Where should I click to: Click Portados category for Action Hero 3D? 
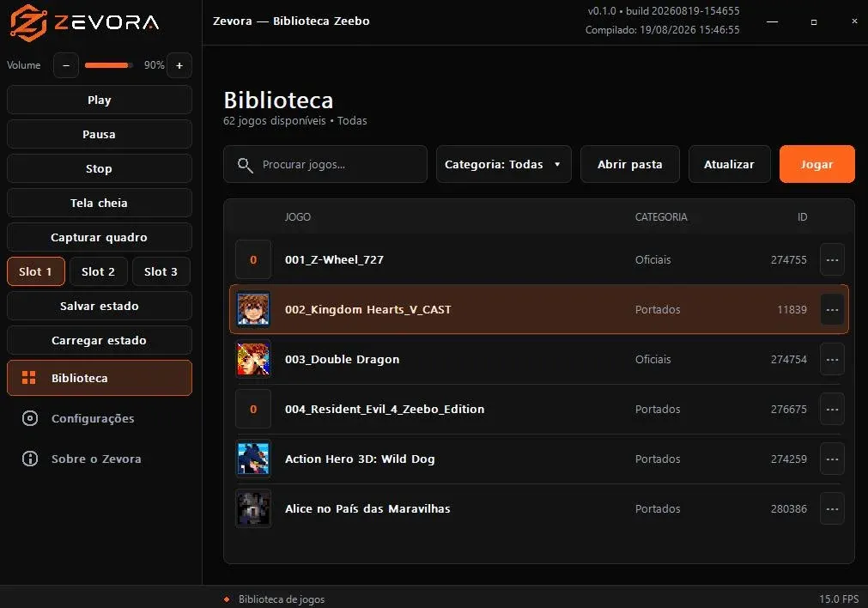click(x=658, y=459)
